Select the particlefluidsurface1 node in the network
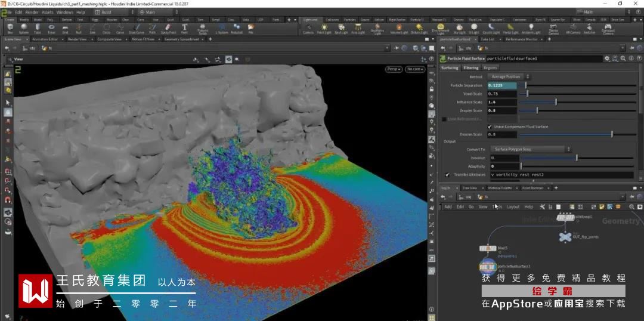 tap(488, 267)
